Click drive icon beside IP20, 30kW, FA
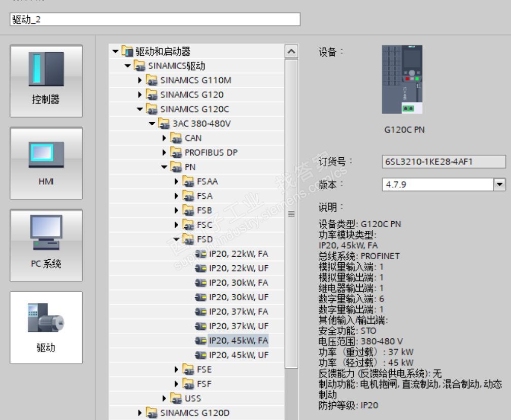This screenshot has height=420, width=511. coord(201,283)
